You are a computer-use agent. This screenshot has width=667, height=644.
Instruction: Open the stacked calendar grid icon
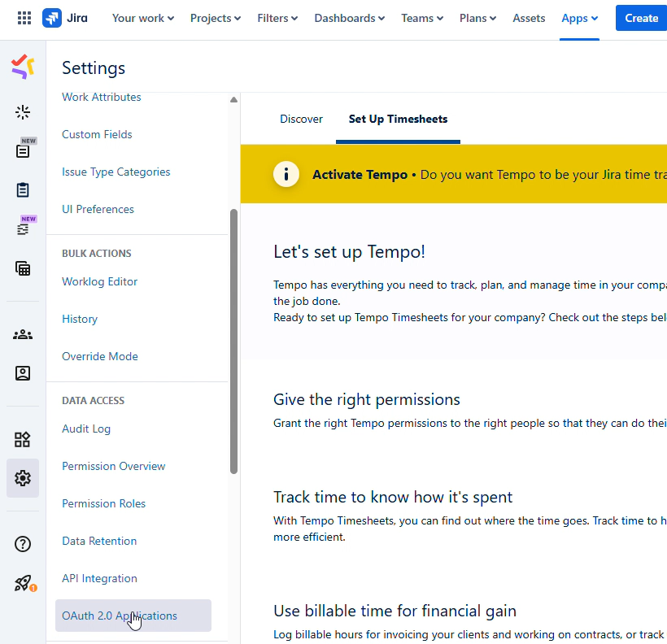click(x=23, y=268)
